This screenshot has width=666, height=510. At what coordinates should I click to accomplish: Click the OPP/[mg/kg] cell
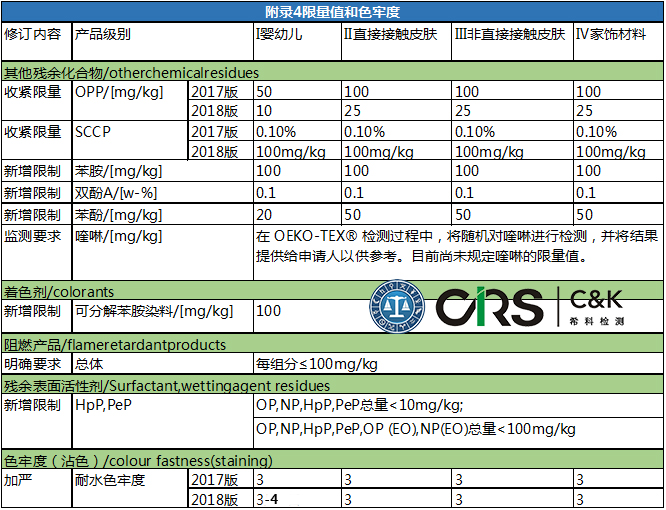point(119,92)
